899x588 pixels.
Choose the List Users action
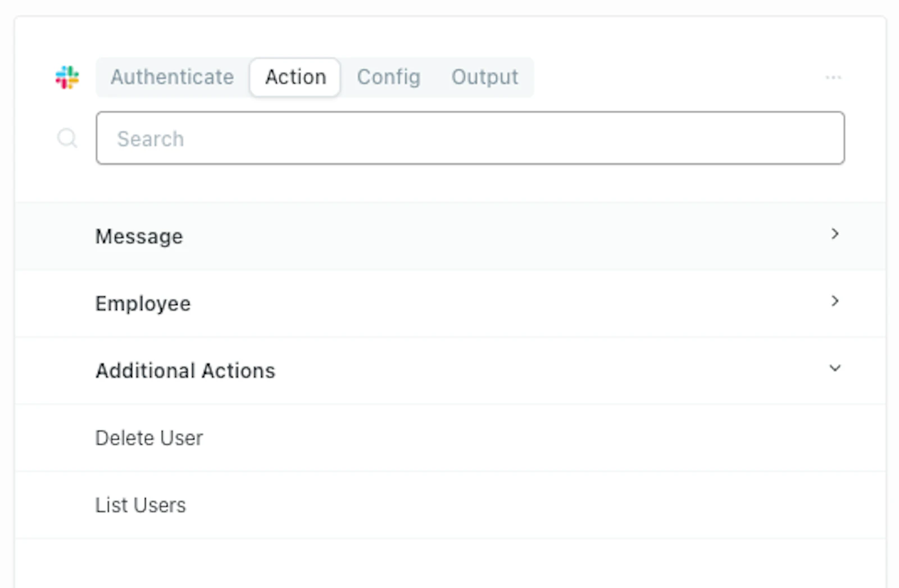(140, 505)
